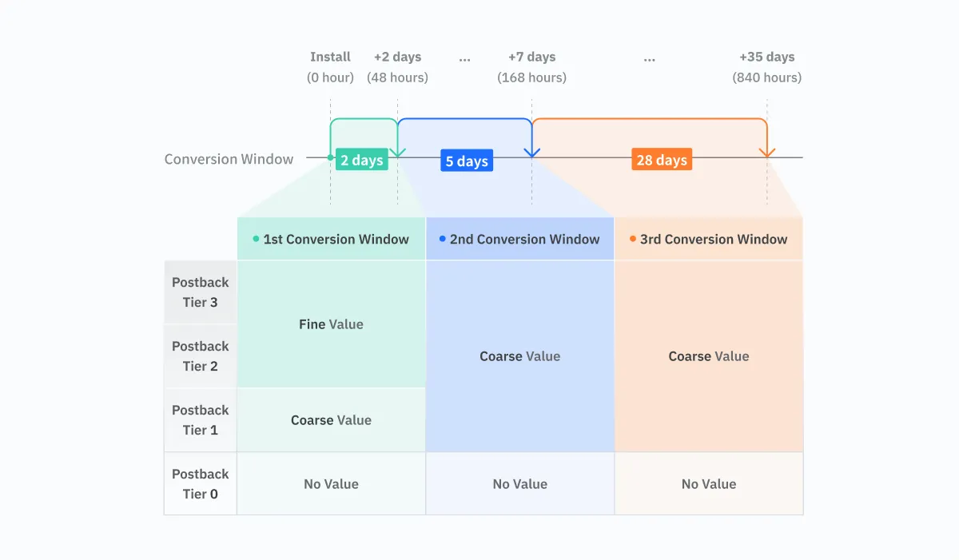Click the orange 28 days badge
Viewport: 959px width, 560px height.
click(x=661, y=161)
